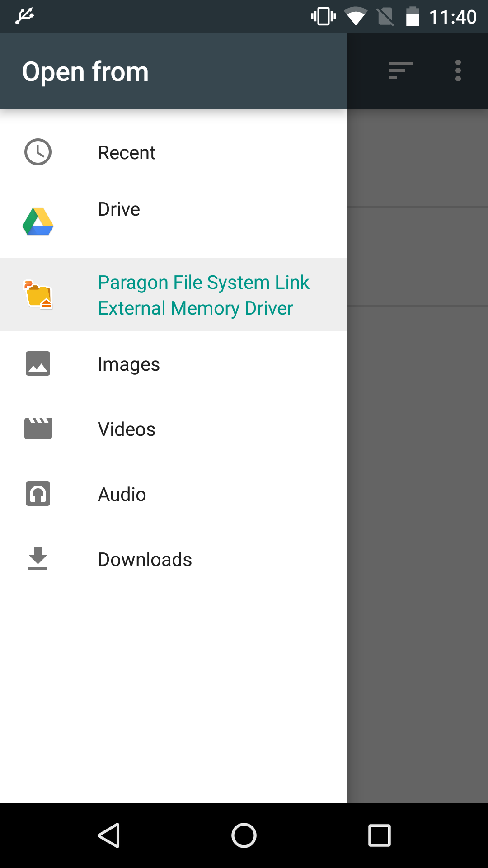Tap the 11:40 clock in status bar

coord(453,17)
